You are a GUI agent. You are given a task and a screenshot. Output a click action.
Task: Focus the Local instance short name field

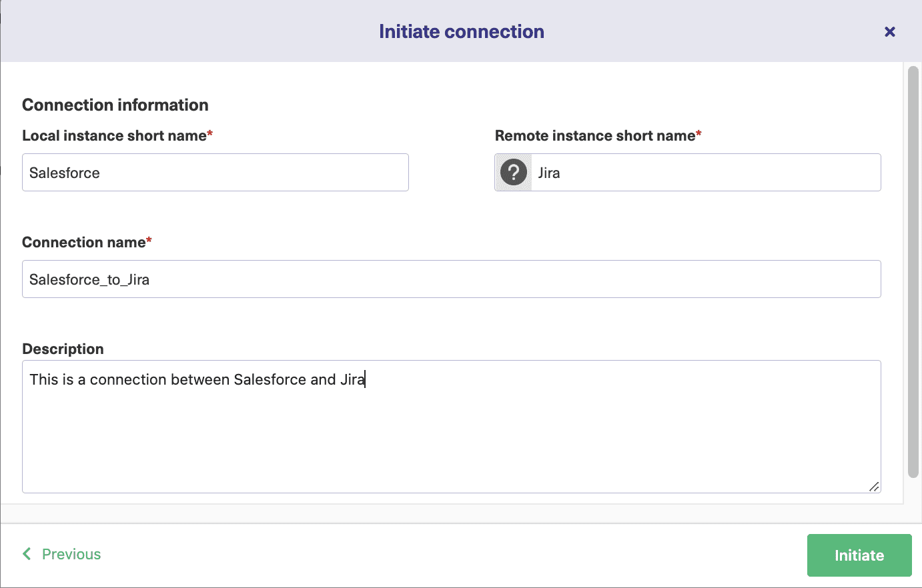215,172
